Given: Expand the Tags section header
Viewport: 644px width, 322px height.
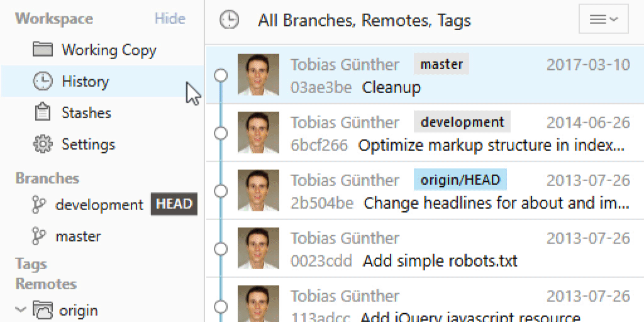Looking at the screenshot, I should [x=31, y=264].
